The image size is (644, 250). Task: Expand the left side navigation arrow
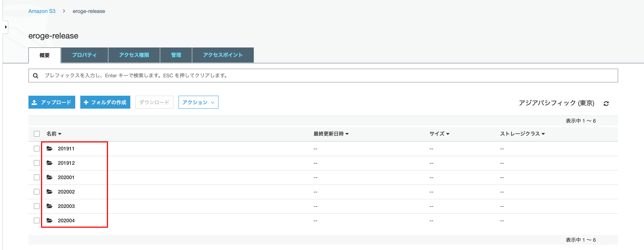coord(6,27)
